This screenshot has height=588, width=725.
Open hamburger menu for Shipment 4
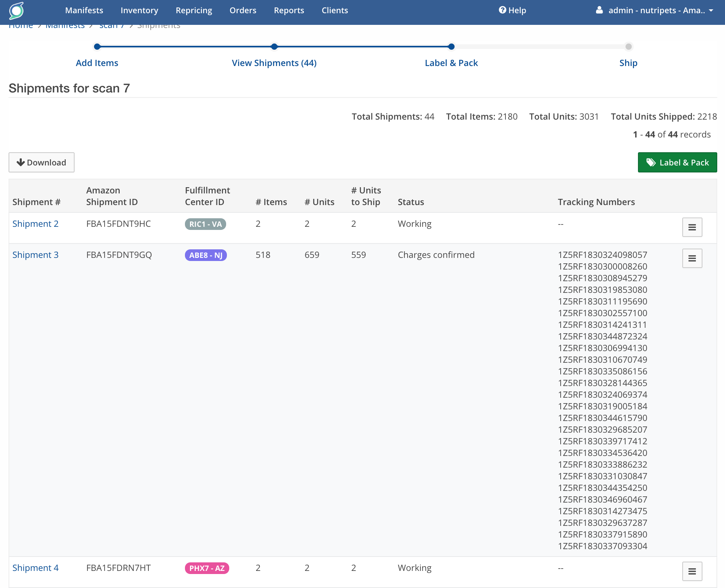[x=692, y=571]
